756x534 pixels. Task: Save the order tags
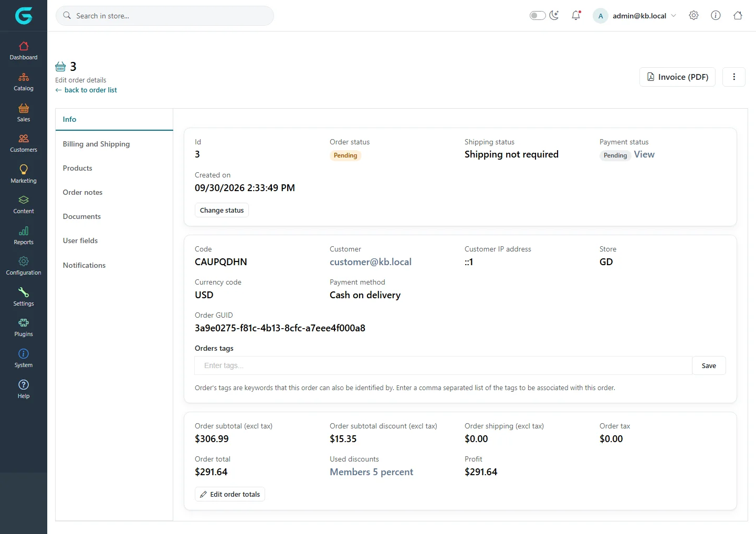click(x=709, y=365)
